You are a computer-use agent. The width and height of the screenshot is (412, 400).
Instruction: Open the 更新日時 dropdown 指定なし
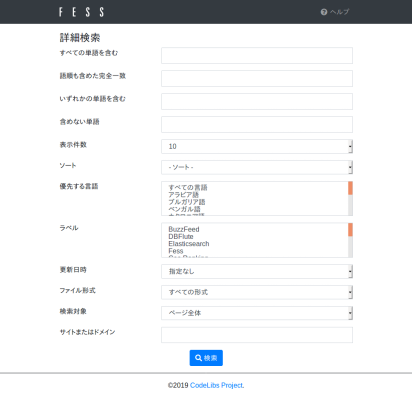click(257, 271)
